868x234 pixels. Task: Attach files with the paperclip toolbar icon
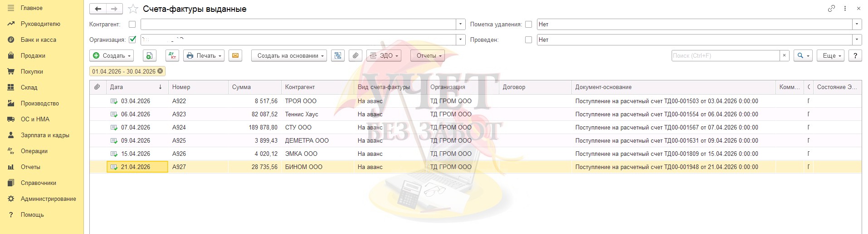pos(356,56)
